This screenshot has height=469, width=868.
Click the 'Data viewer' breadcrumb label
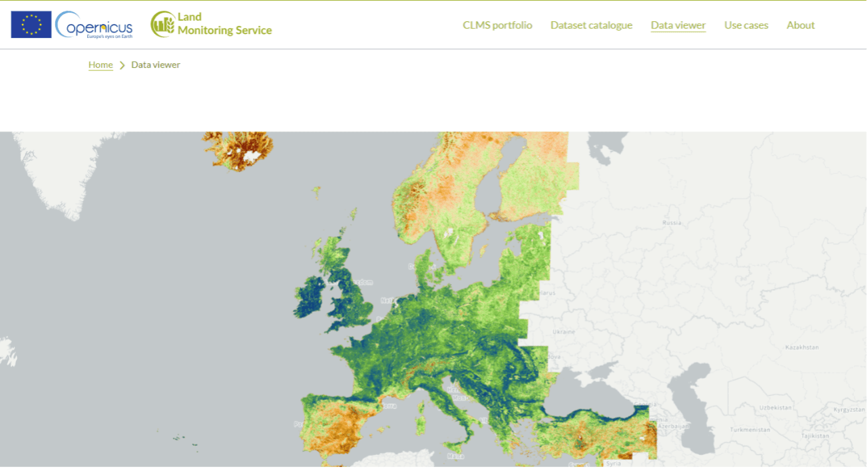[x=155, y=65]
